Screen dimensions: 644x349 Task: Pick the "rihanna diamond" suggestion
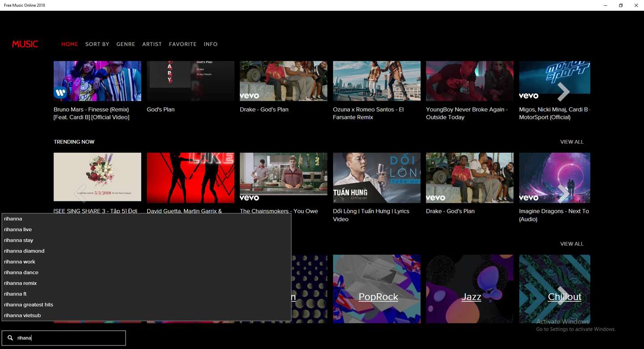pyautogui.click(x=146, y=251)
